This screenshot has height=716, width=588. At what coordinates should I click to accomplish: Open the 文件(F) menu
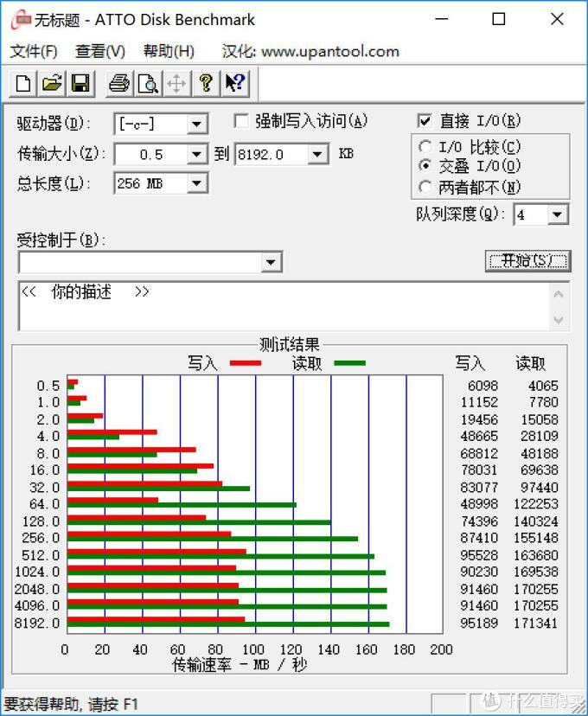tap(34, 51)
